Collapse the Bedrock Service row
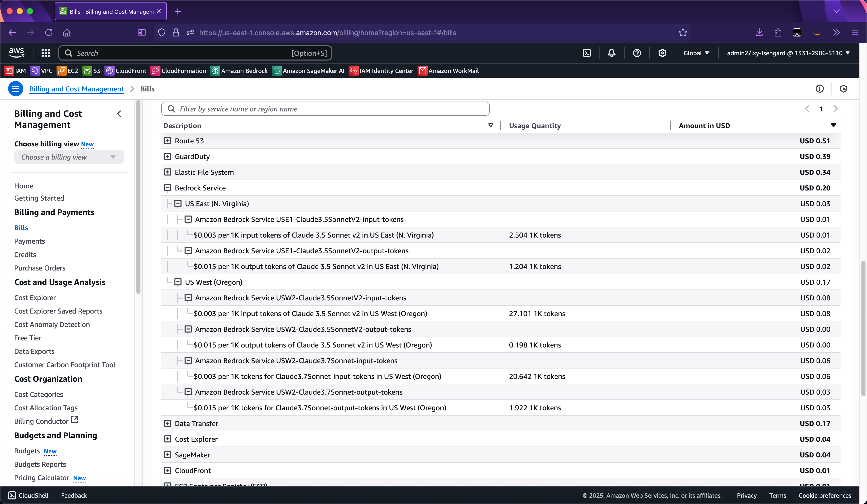Screen dimensions: 867x504 168,188
